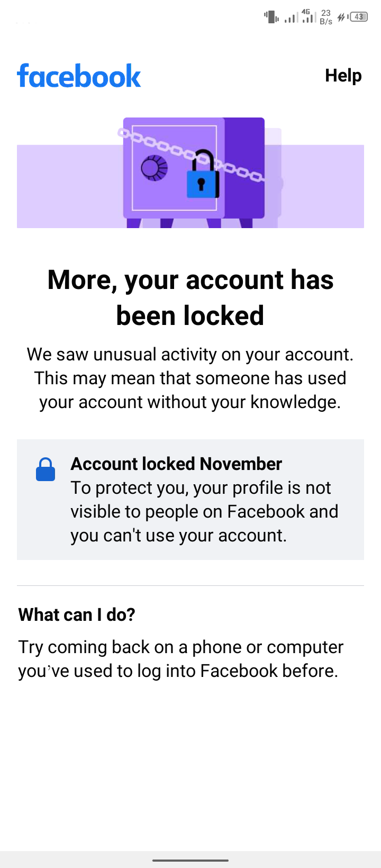
Task: Tap the facebook logo
Action: coord(79,76)
